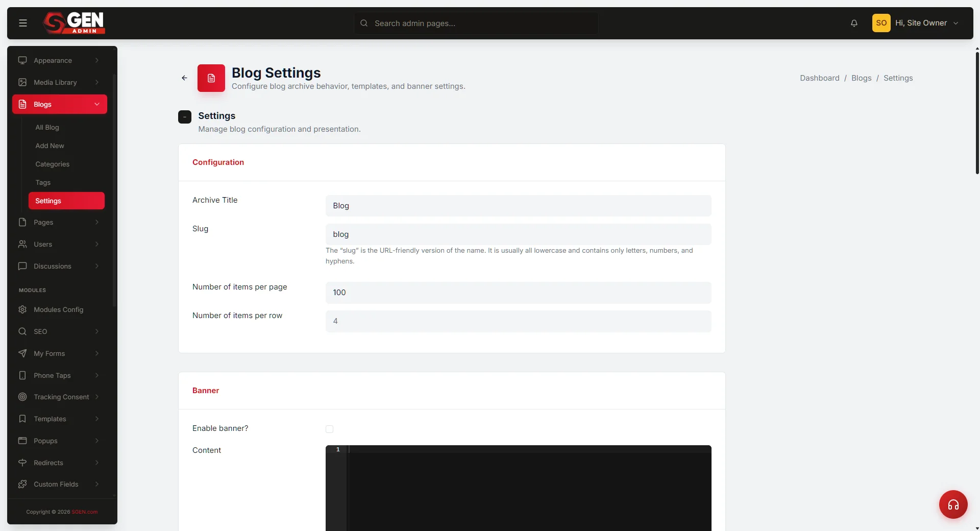The width and height of the screenshot is (980, 531).
Task: Click the Number of items per row field
Action: pos(518,321)
